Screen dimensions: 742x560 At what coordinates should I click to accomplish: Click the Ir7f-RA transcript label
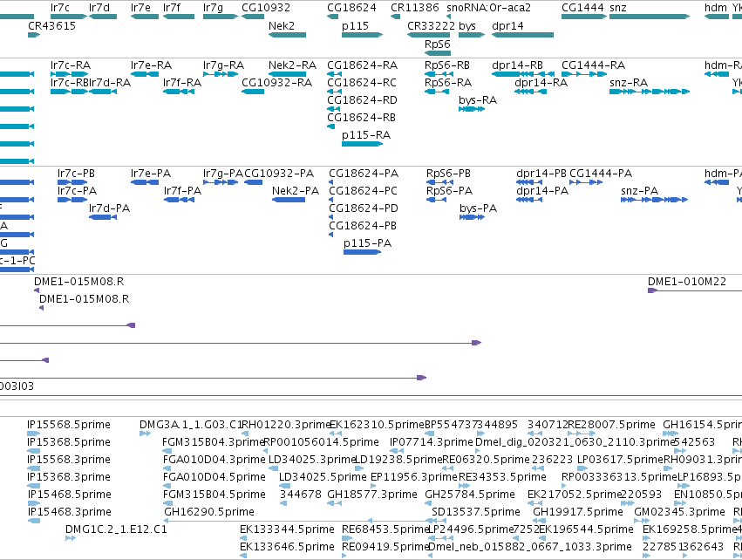[x=181, y=82]
